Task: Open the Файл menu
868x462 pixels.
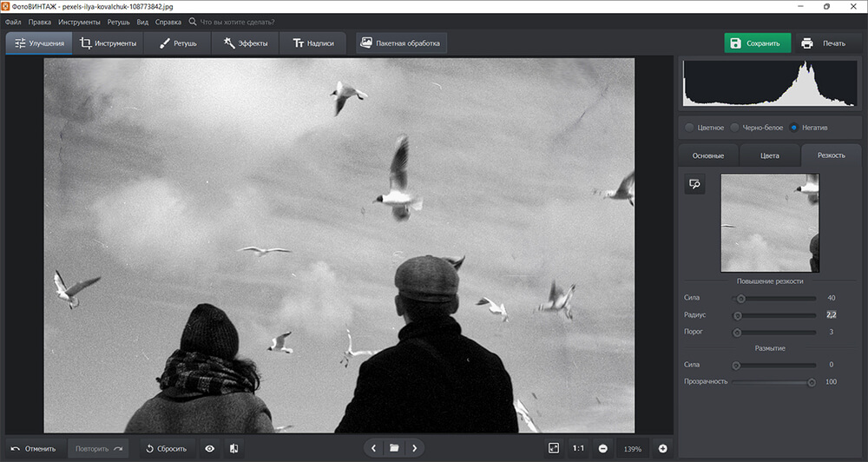Action: coord(13,22)
